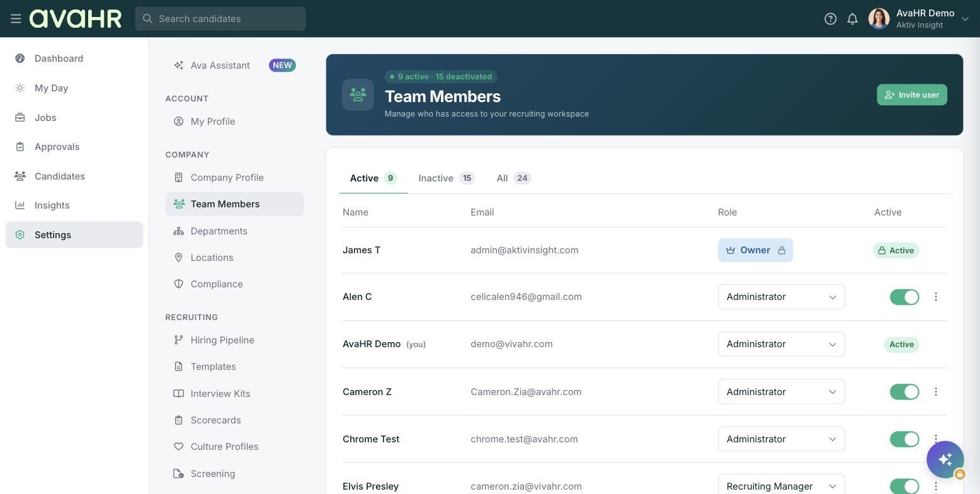Open Alen C more options menu
Image resolution: width=980 pixels, height=494 pixels.
pos(936,297)
